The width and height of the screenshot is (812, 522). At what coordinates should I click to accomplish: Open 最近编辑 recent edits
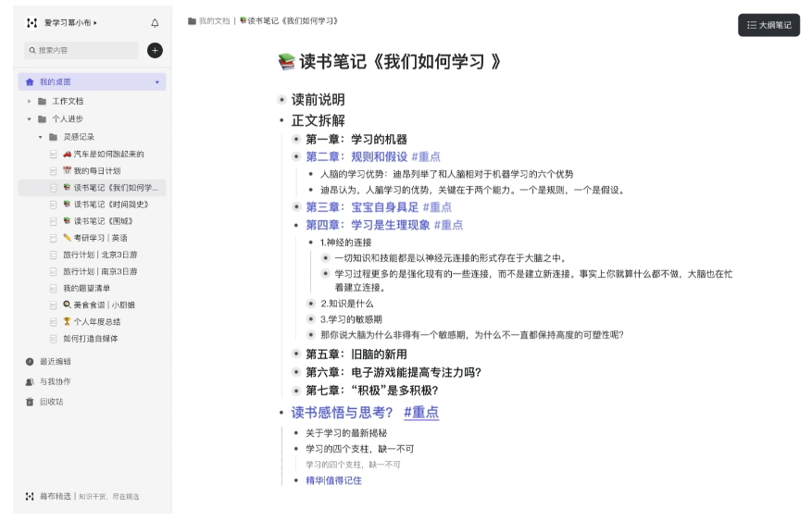point(55,361)
